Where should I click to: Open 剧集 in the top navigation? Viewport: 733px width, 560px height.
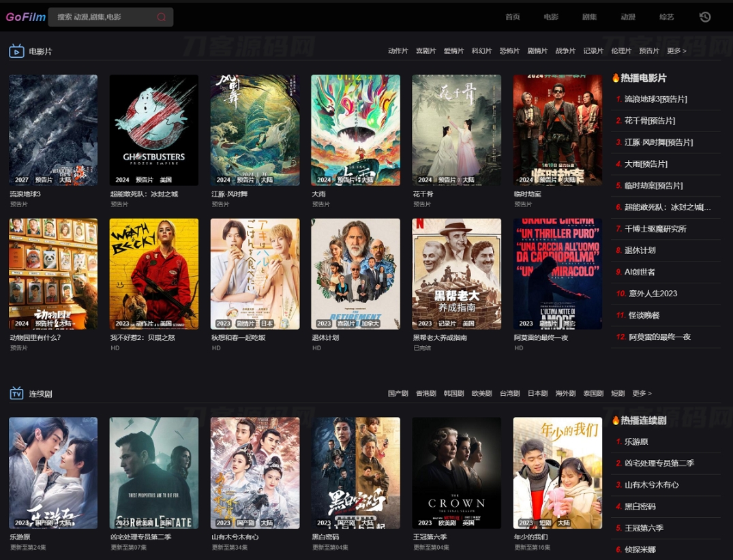[590, 17]
